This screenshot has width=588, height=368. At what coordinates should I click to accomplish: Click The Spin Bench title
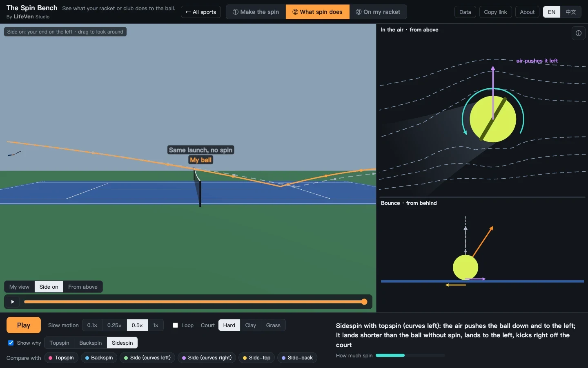coord(32,8)
